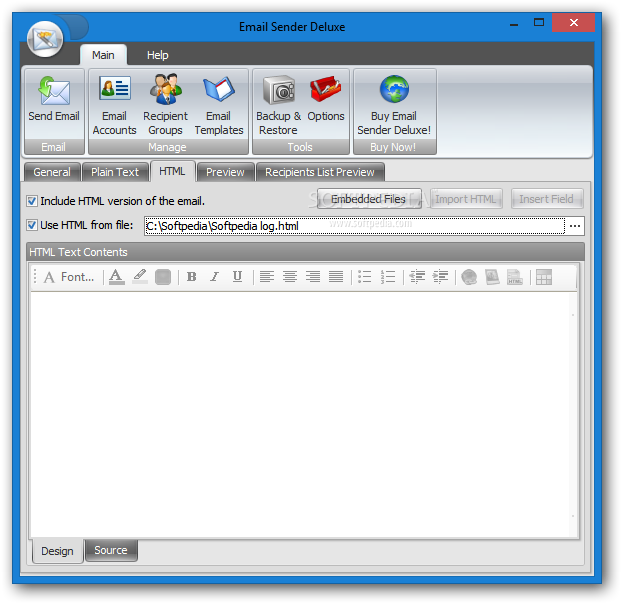Viewport: 622px width, 604px height.
Task: Open the Font... chooser
Action: (69, 277)
